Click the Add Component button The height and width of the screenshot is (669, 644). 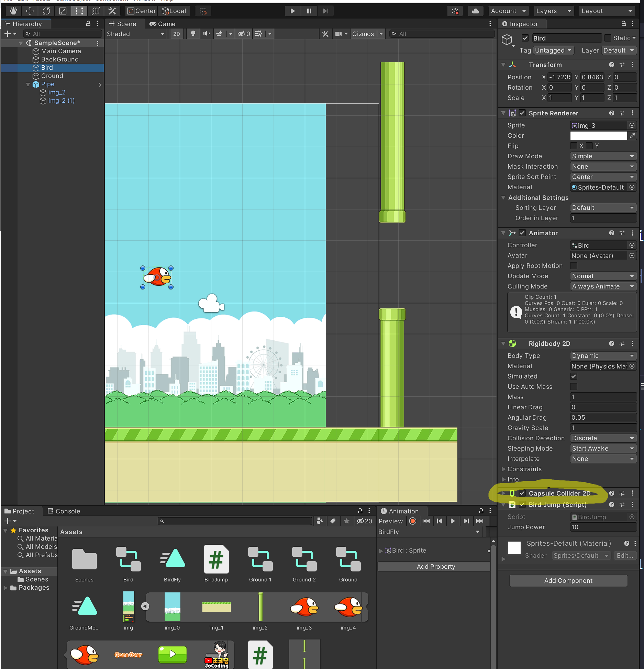pyautogui.click(x=568, y=580)
